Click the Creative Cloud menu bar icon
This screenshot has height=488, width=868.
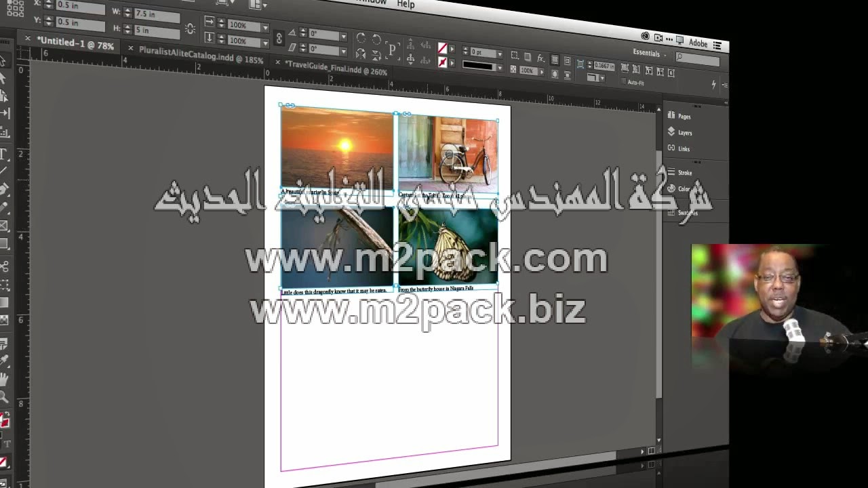point(646,35)
